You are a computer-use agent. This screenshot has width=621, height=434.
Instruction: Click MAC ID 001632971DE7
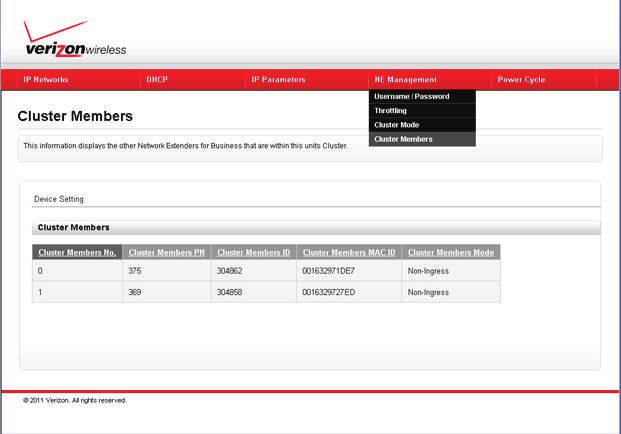point(329,271)
